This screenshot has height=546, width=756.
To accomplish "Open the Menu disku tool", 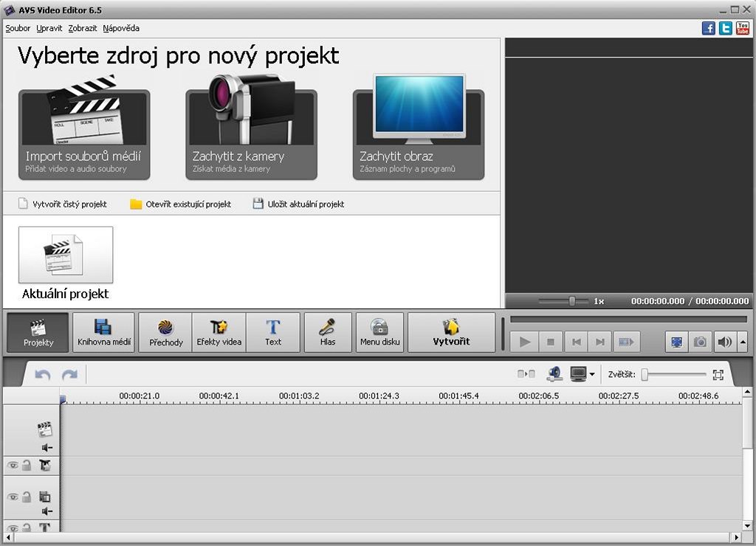I will [x=379, y=332].
